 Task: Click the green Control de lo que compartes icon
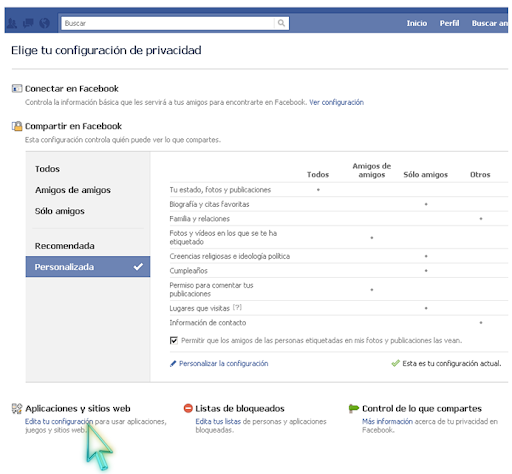[354, 408]
